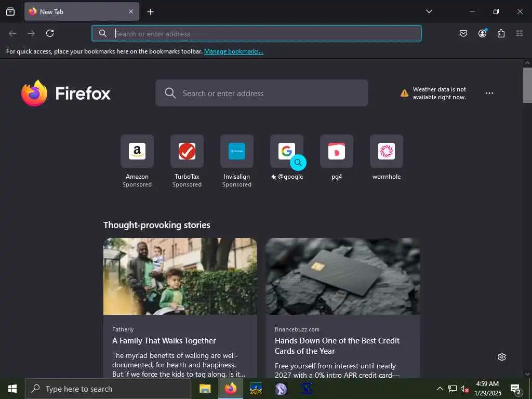Focus the toolbar address bar

point(257,33)
